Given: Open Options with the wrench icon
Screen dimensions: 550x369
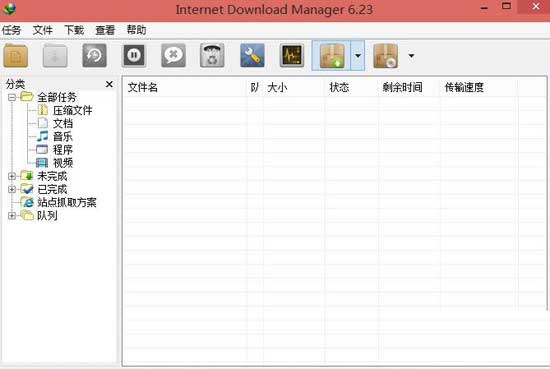Looking at the screenshot, I should pyautogui.click(x=252, y=55).
